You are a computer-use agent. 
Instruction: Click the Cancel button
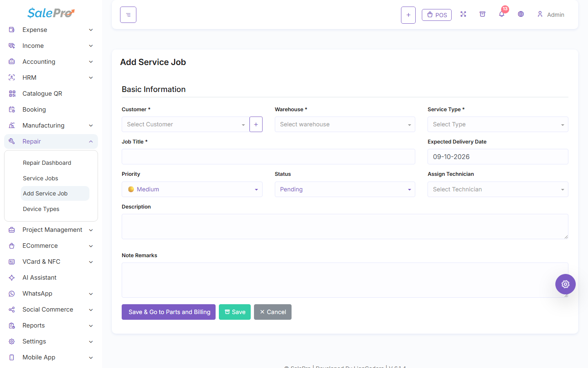273,312
